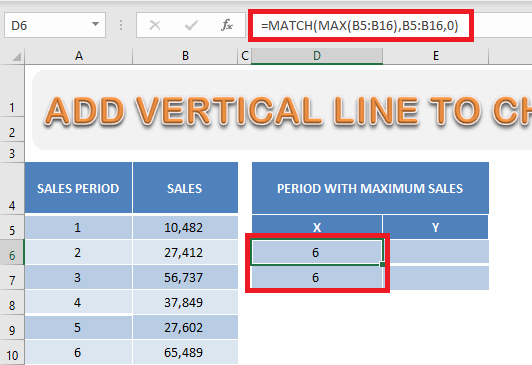
Task: Open the Insert Function fx icon
Action: [227, 25]
